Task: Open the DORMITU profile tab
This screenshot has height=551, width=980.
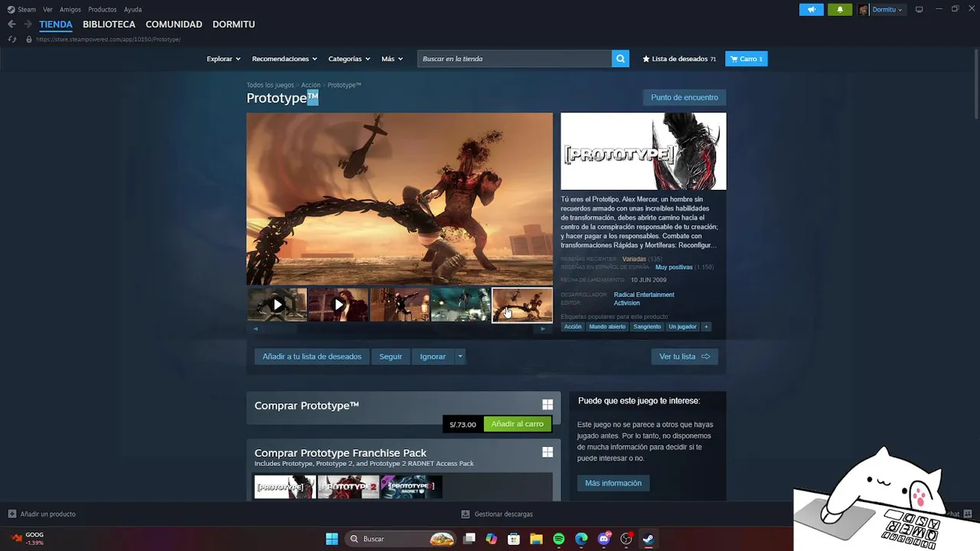Action: (x=234, y=24)
